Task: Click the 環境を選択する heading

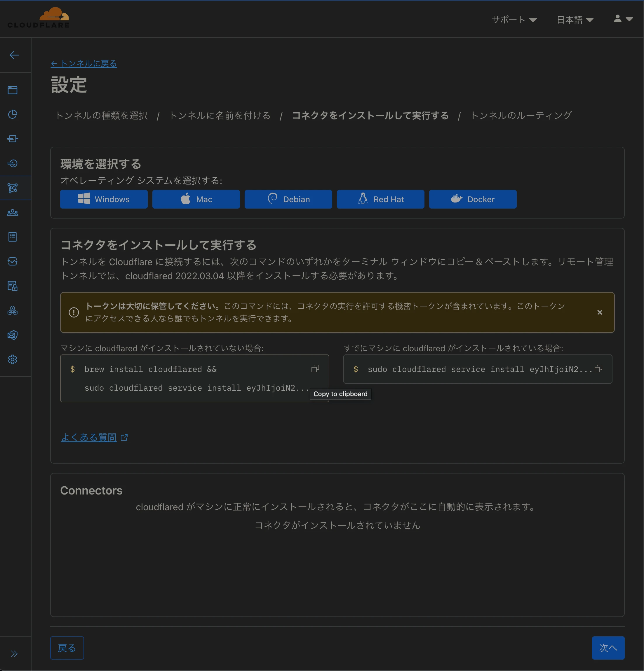Action: (101, 164)
